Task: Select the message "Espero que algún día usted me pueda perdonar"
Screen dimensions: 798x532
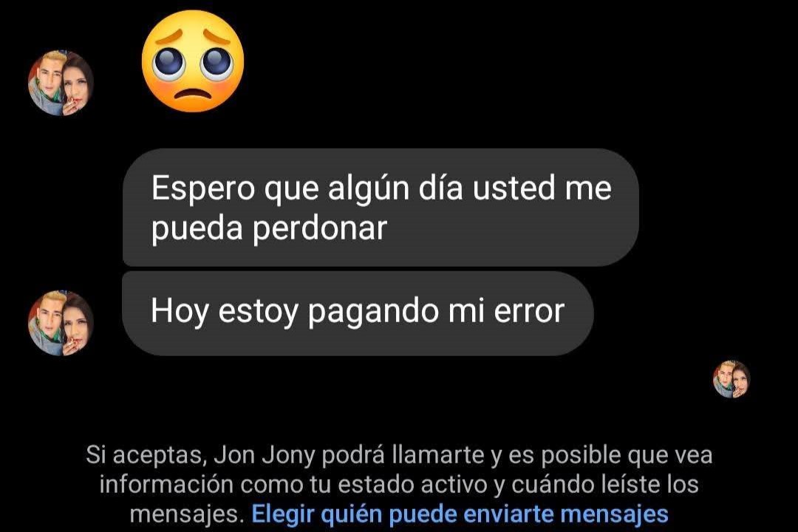Action: click(x=381, y=208)
